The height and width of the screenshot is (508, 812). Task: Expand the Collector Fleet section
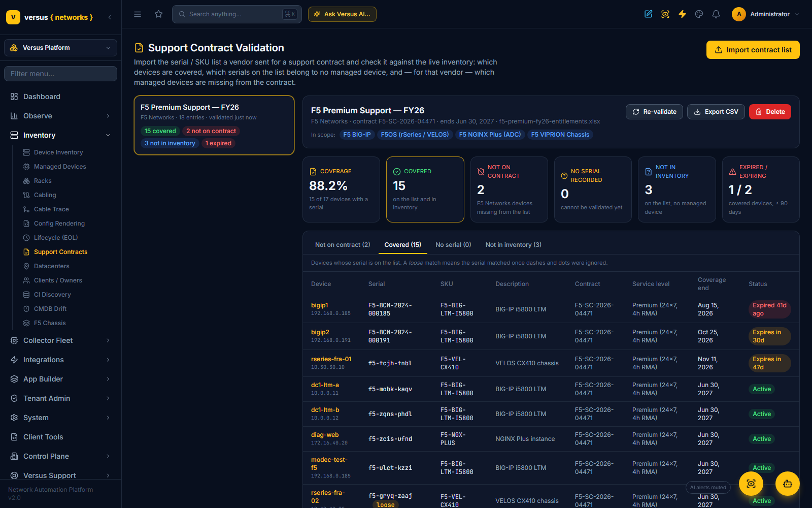pos(60,340)
